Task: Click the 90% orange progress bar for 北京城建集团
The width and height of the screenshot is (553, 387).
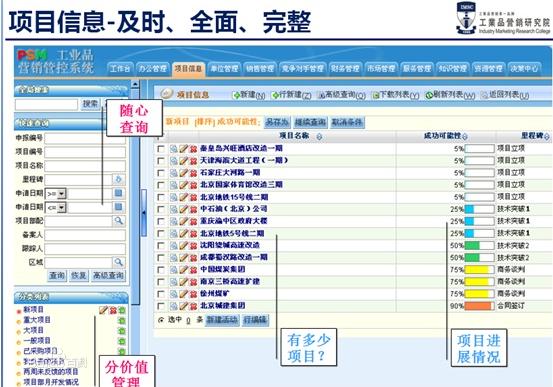Action: [479, 306]
